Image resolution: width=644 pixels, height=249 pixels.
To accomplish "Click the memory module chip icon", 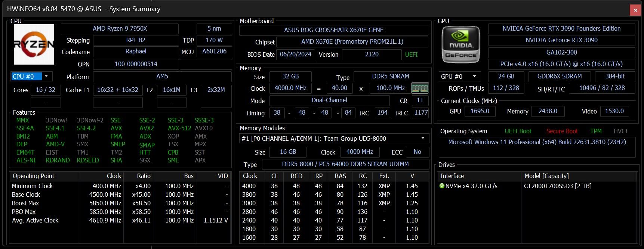I will click(420, 88).
